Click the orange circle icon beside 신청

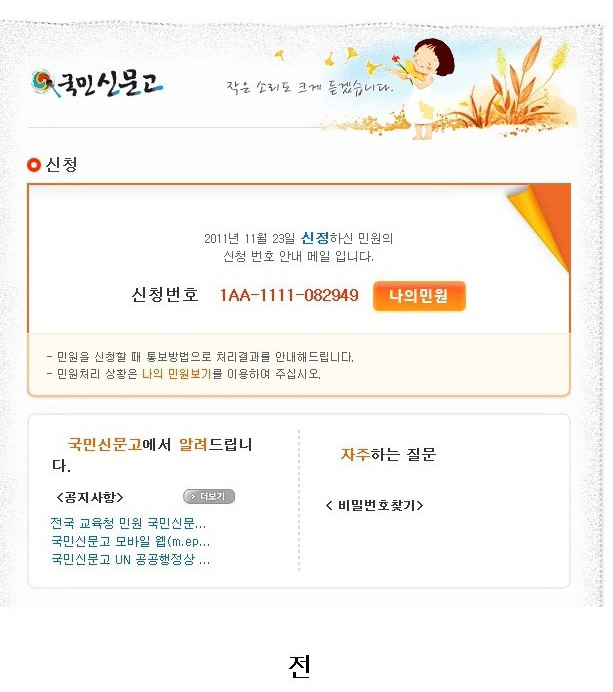coord(34,165)
